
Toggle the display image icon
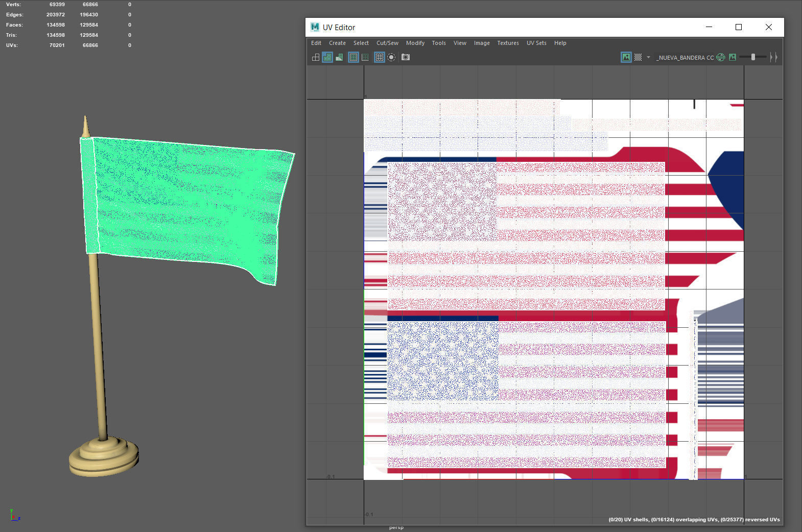626,57
